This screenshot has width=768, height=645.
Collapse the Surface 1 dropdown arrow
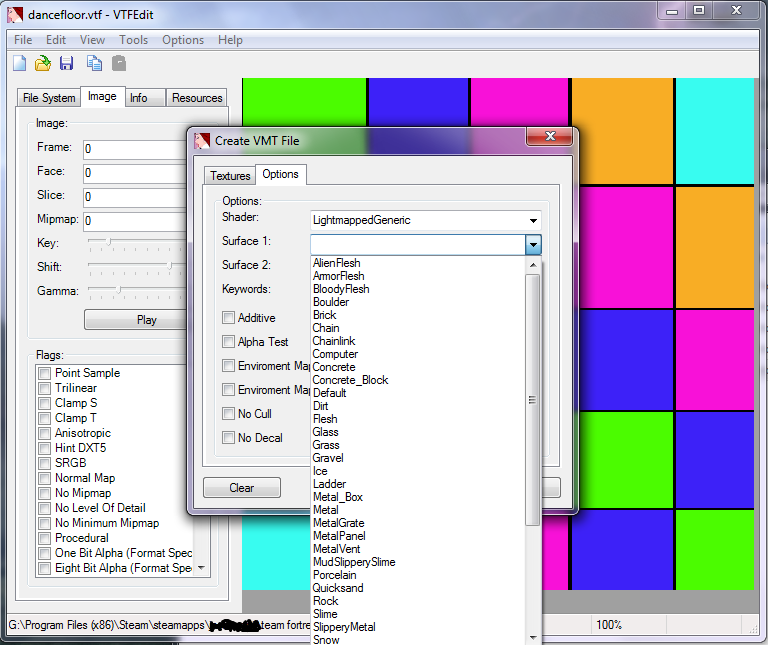tap(533, 245)
